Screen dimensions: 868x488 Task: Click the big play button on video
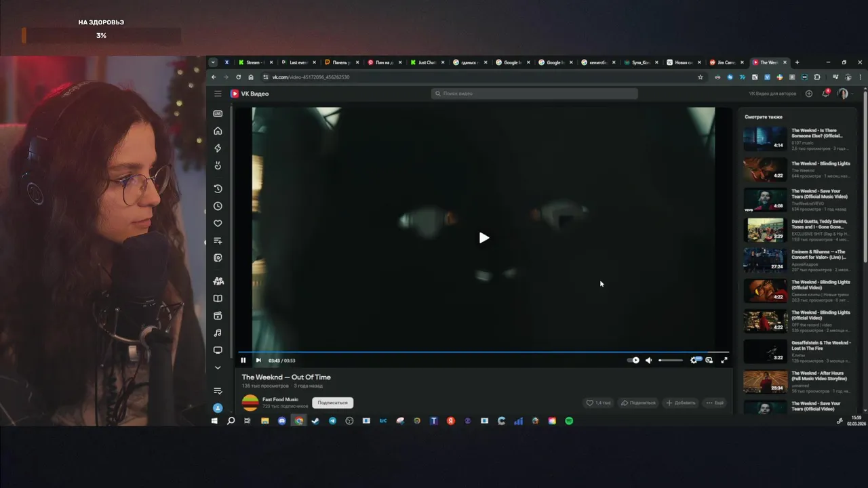[484, 238]
